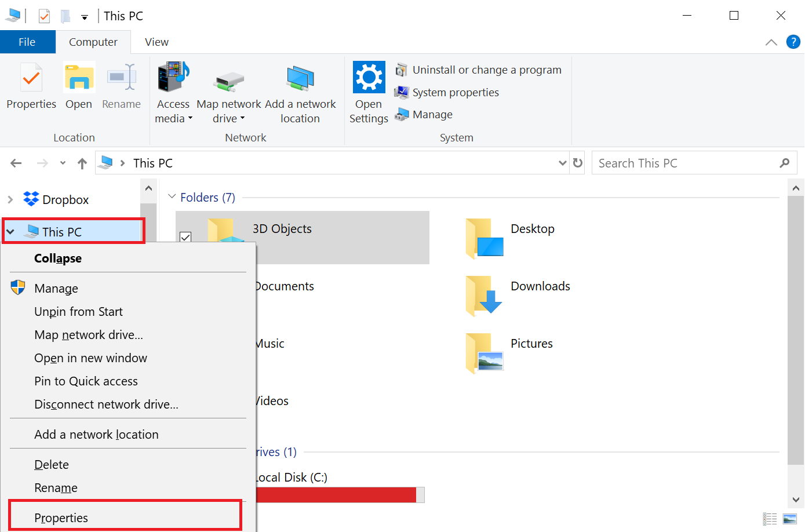Switch to the large icons view toggle

(x=789, y=519)
